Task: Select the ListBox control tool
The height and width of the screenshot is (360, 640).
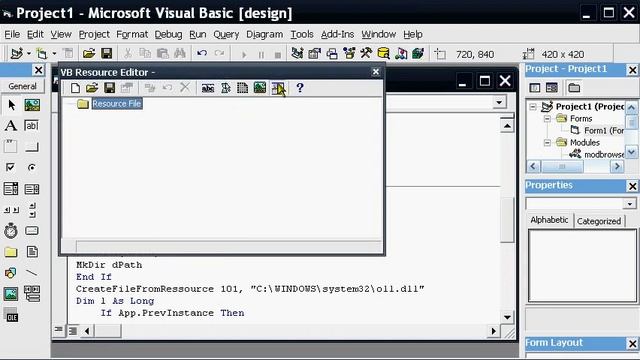Action: pyautogui.click(x=32, y=189)
